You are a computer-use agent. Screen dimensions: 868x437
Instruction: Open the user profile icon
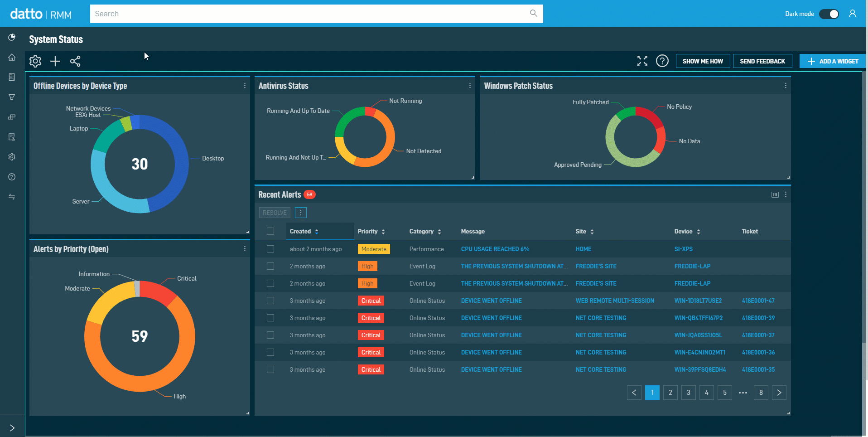tap(853, 14)
